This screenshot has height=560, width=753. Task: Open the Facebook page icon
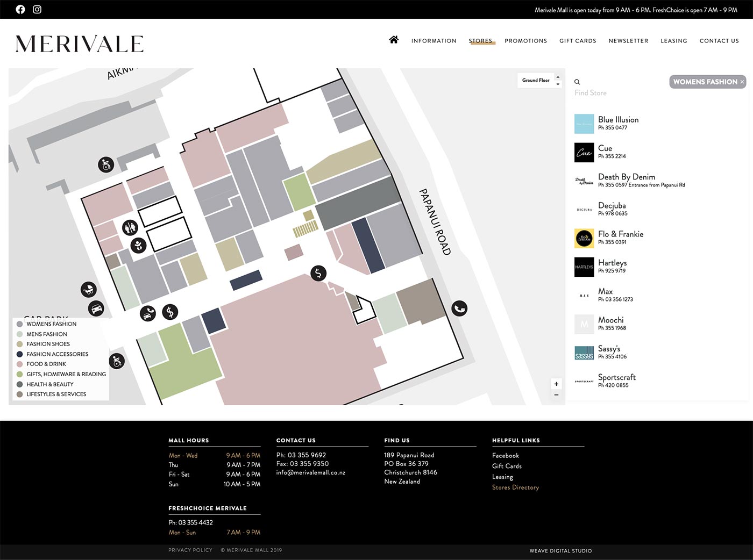[x=20, y=9]
